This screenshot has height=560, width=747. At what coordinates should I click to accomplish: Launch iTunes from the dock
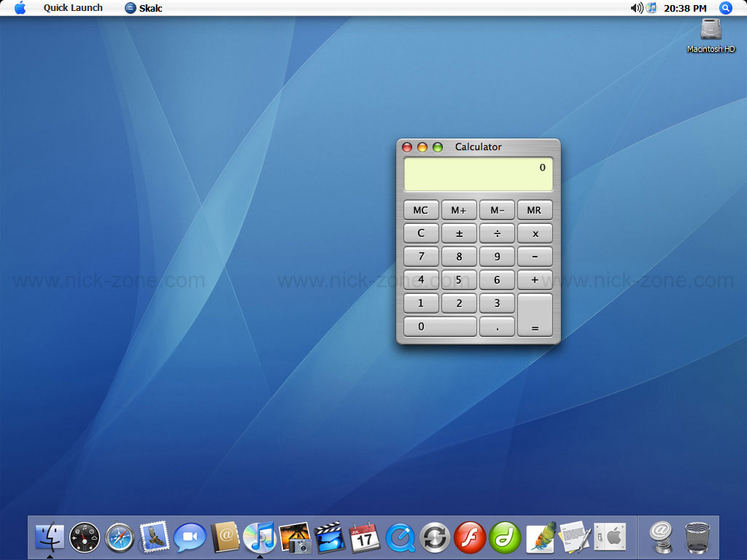click(x=260, y=537)
